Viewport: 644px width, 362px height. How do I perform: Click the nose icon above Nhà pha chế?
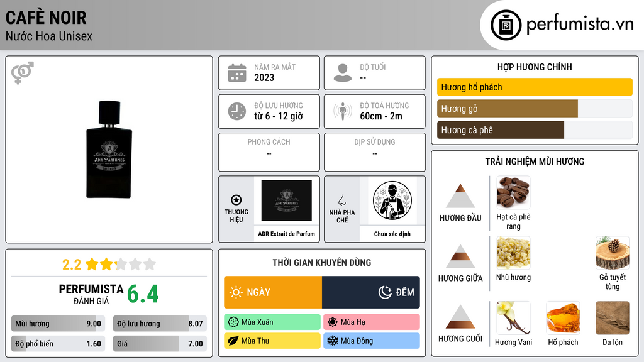point(341,200)
